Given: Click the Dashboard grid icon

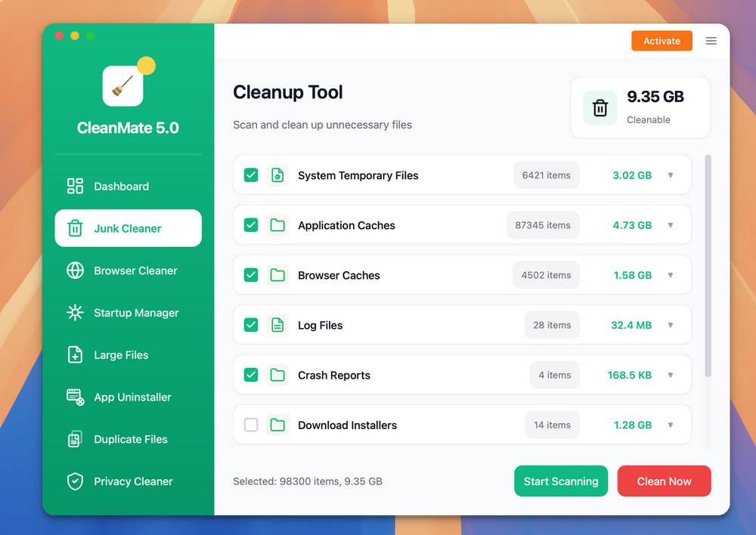Looking at the screenshot, I should click(75, 186).
